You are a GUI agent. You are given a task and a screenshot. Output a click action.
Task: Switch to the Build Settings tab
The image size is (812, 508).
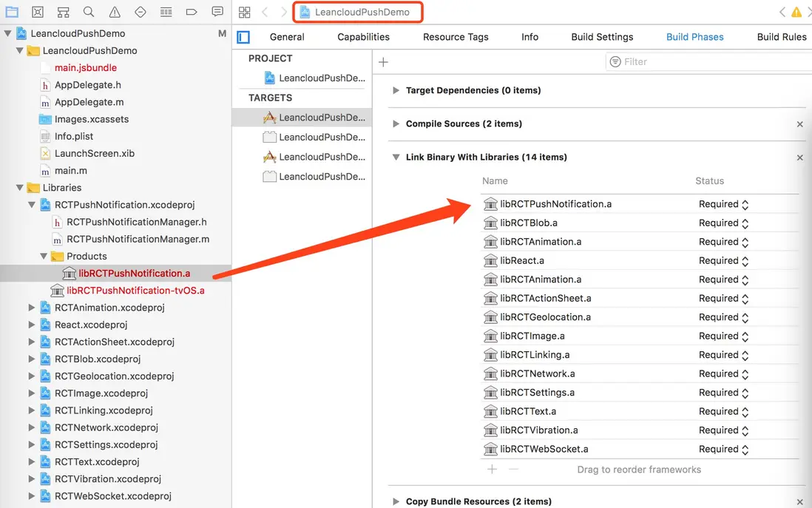point(602,37)
